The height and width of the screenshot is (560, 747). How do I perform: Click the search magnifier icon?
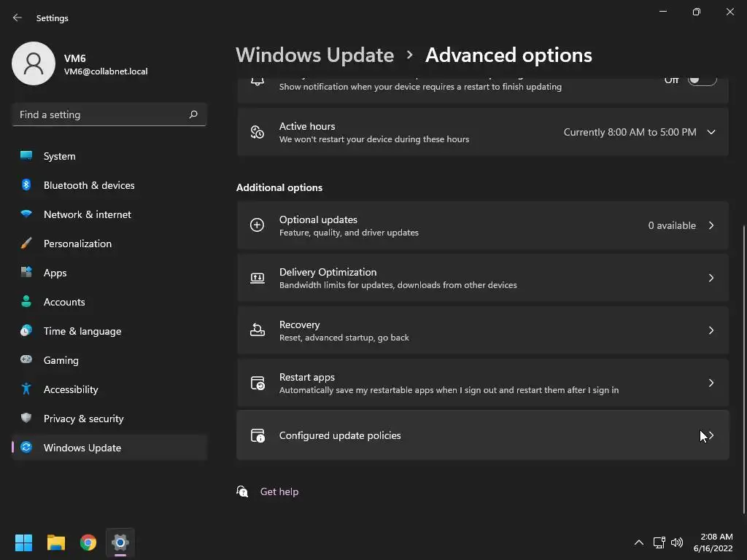pyautogui.click(x=193, y=114)
